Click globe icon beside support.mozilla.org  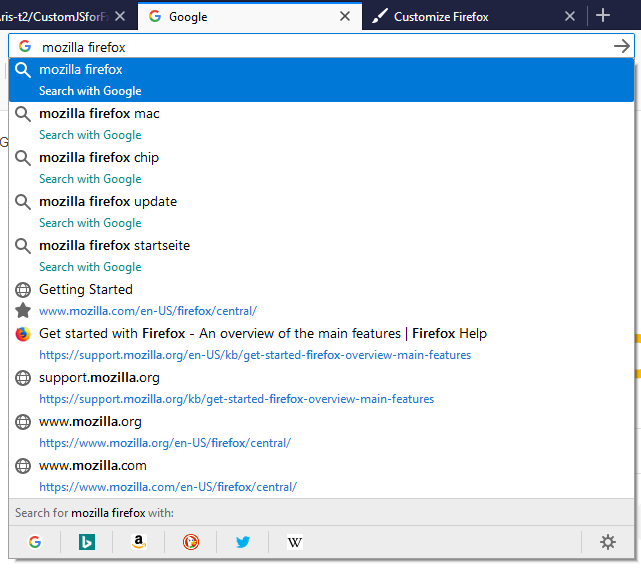point(23,378)
